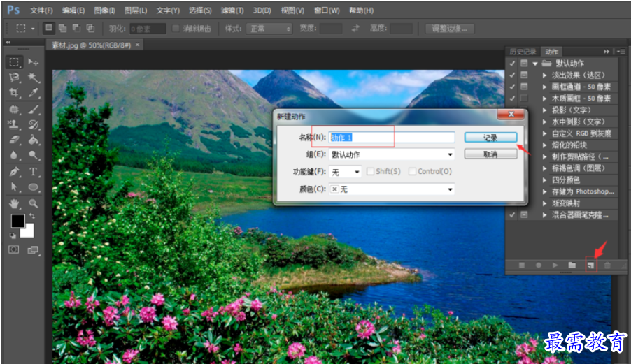Viewport: 631px width, 364px height.
Task: Toggle dialog box for 木质画框 action
Action: (x=524, y=99)
